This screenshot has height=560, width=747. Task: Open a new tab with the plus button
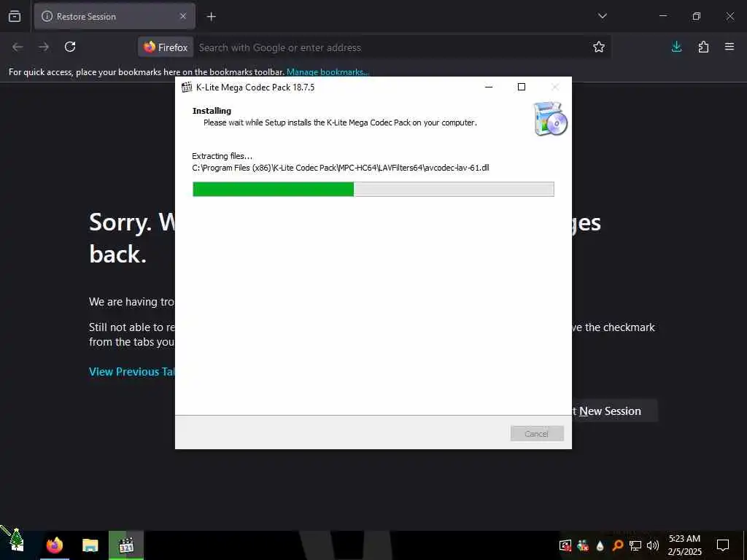tap(211, 17)
